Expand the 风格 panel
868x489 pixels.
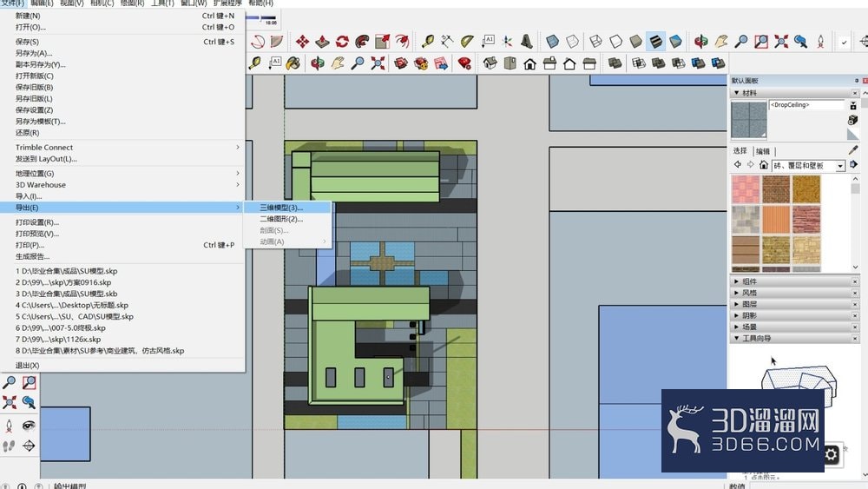794,293
